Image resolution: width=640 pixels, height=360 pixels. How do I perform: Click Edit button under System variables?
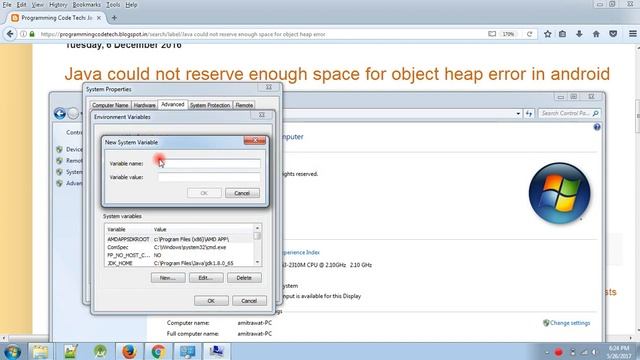pyautogui.click(x=206, y=278)
